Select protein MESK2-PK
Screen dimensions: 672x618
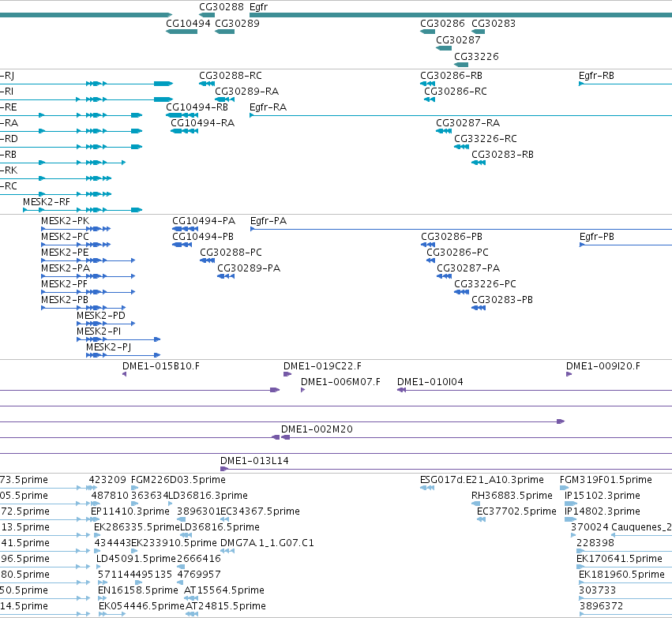65,221
